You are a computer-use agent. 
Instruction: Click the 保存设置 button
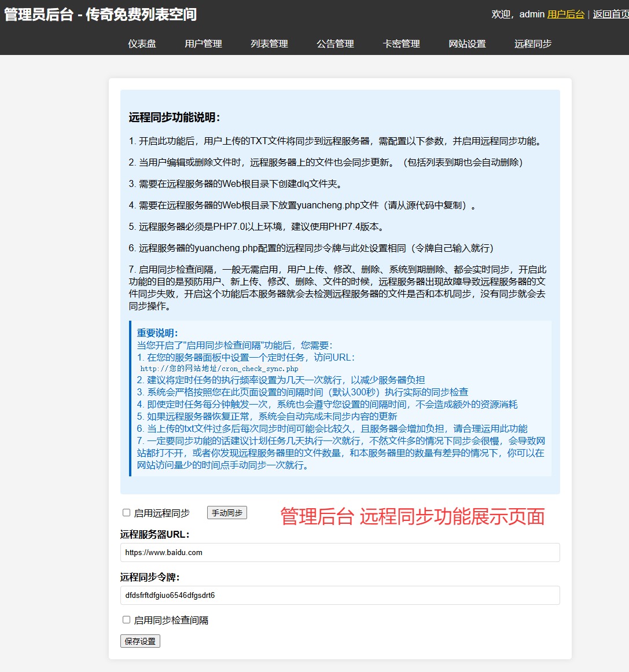point(140,641)
